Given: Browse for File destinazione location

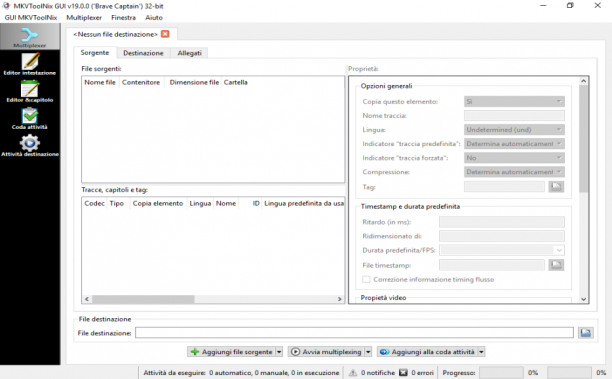Looking at the screenshot, I should pyautogui.click(x=585, y=333).
